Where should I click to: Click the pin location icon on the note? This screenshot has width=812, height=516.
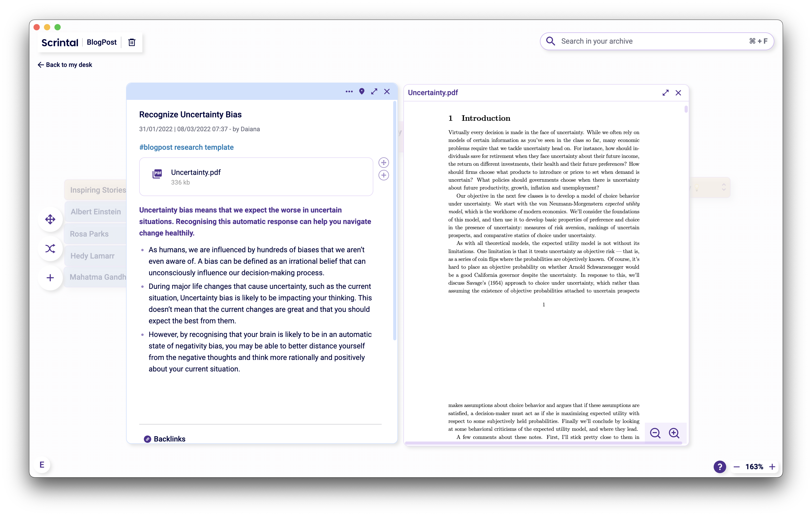(x=362, y=92)
